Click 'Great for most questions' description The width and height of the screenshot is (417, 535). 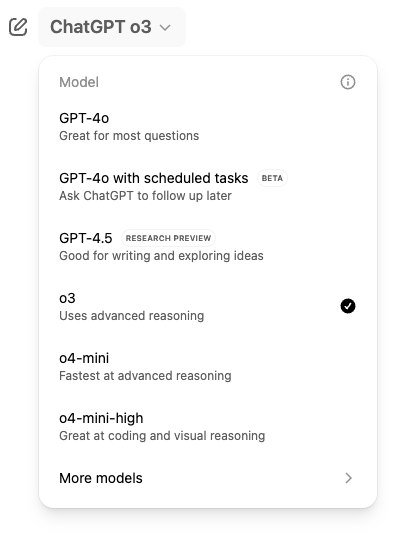(x=129, y=136)
